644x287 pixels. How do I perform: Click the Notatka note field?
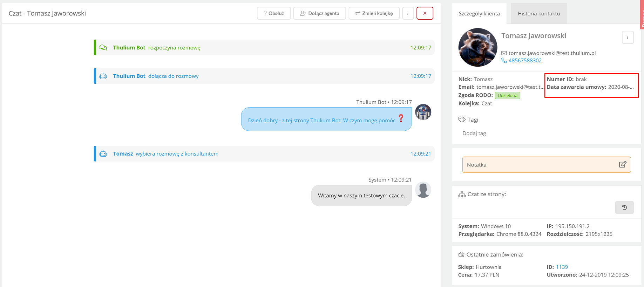[x=546, y=165]
